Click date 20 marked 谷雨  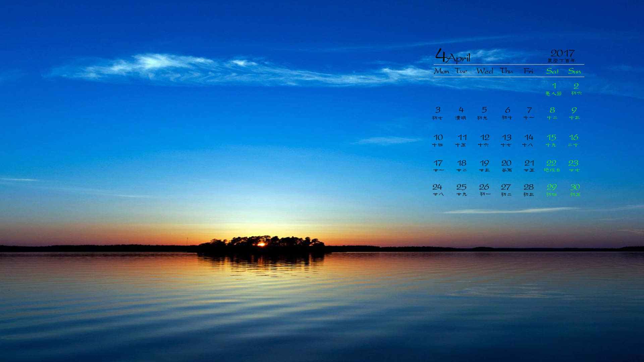[506, 166]
